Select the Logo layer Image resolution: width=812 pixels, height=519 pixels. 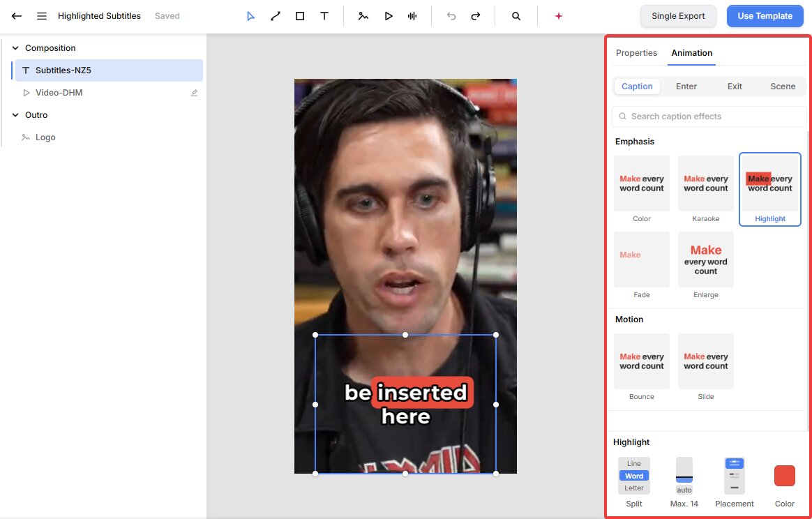[x=110, y=137]
